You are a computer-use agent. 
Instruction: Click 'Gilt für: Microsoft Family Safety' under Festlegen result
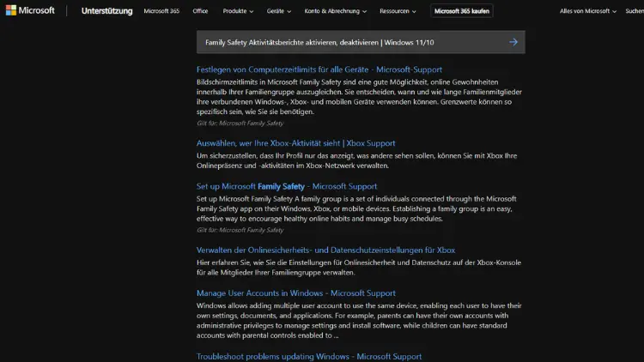point(240,123)
